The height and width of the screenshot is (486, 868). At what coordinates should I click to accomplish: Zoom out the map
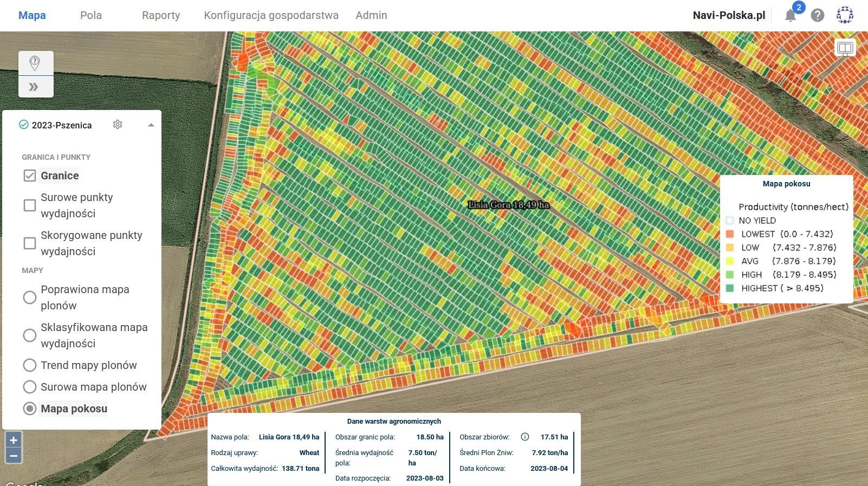click(14, 456)
